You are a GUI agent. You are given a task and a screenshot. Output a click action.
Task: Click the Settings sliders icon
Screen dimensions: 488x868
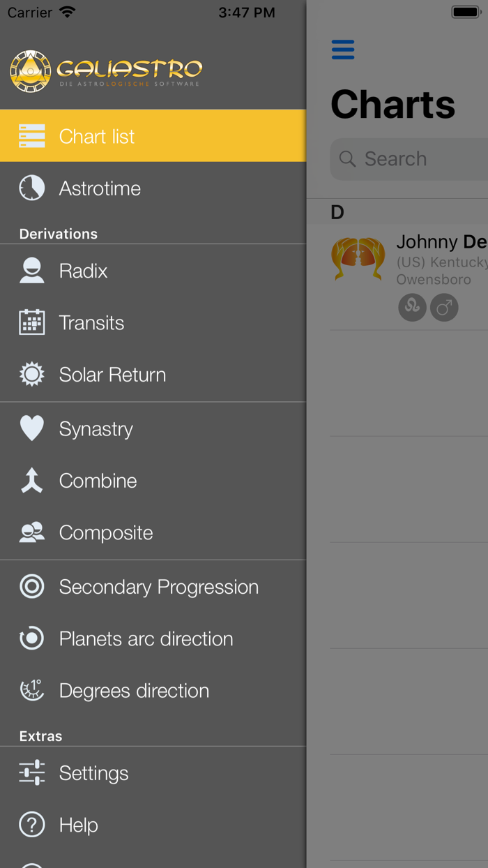tap(32, 773)
